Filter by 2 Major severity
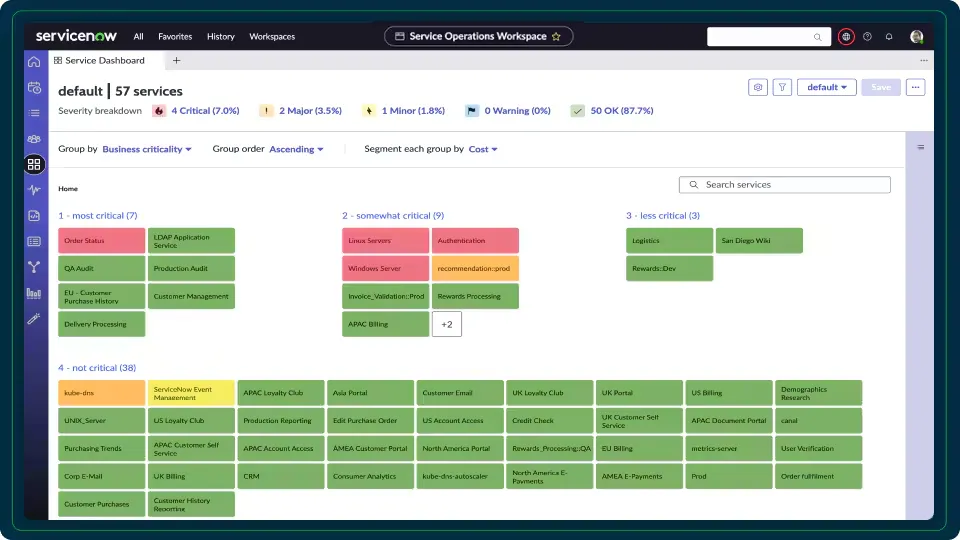 [310, 111]
